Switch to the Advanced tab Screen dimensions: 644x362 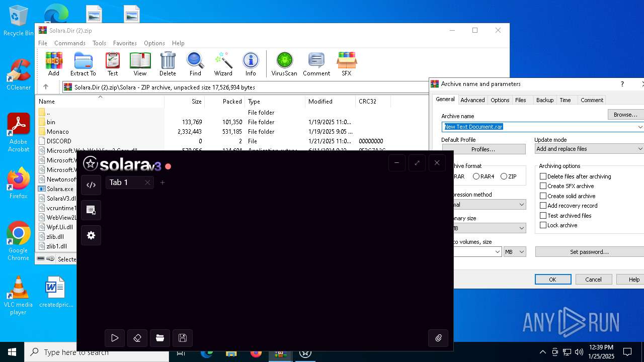click(472, 100)
